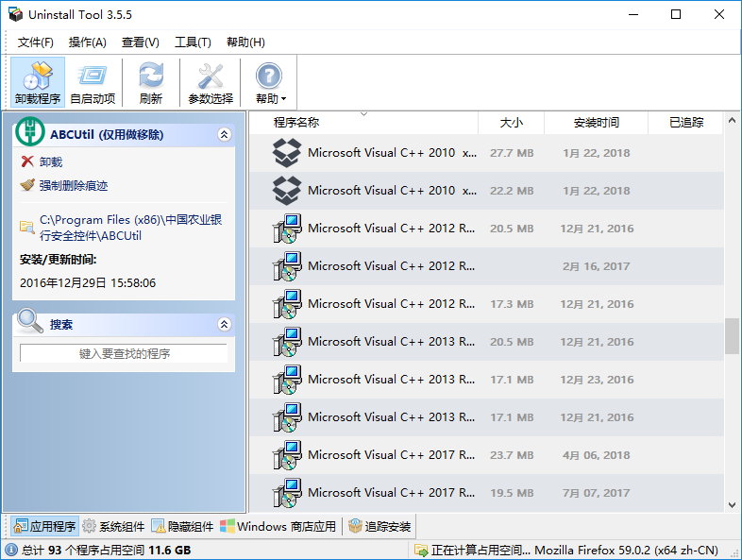Open the 文件(F) menu
Viewport: 742px width, 560px height.
tap(36, 42)
